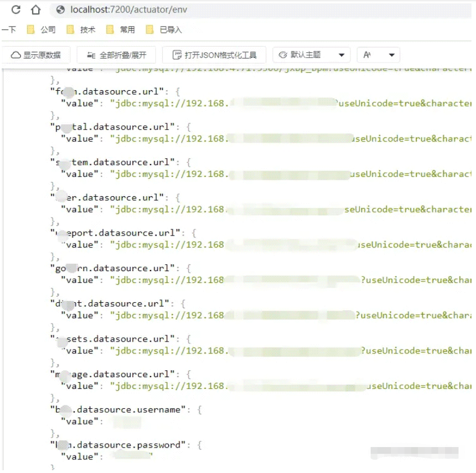
Task: Click the browser reload icon
Action: point(15,9)
